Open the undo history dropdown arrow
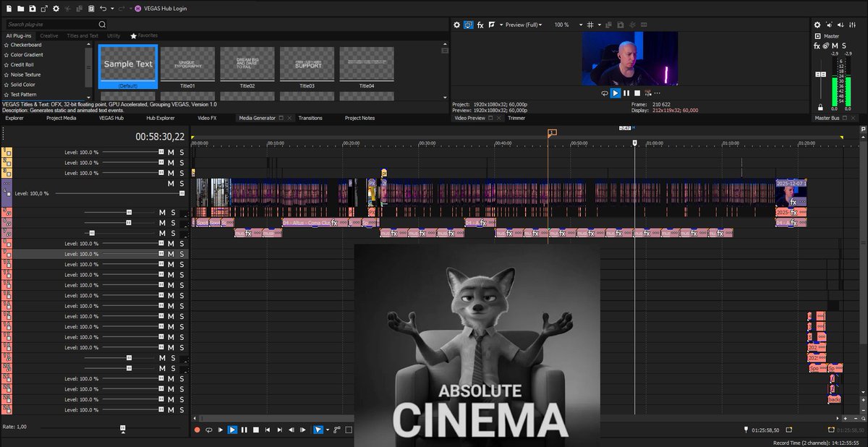 point(111,8)
